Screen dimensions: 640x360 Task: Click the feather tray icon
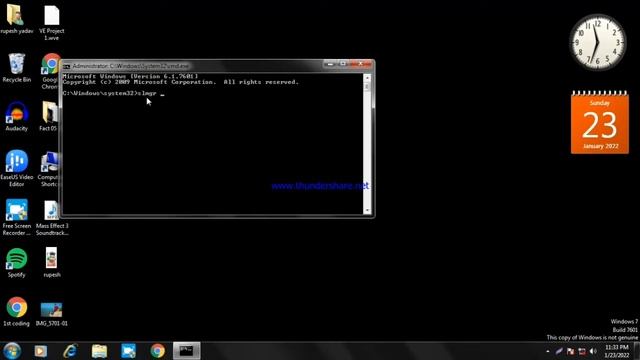559,351
